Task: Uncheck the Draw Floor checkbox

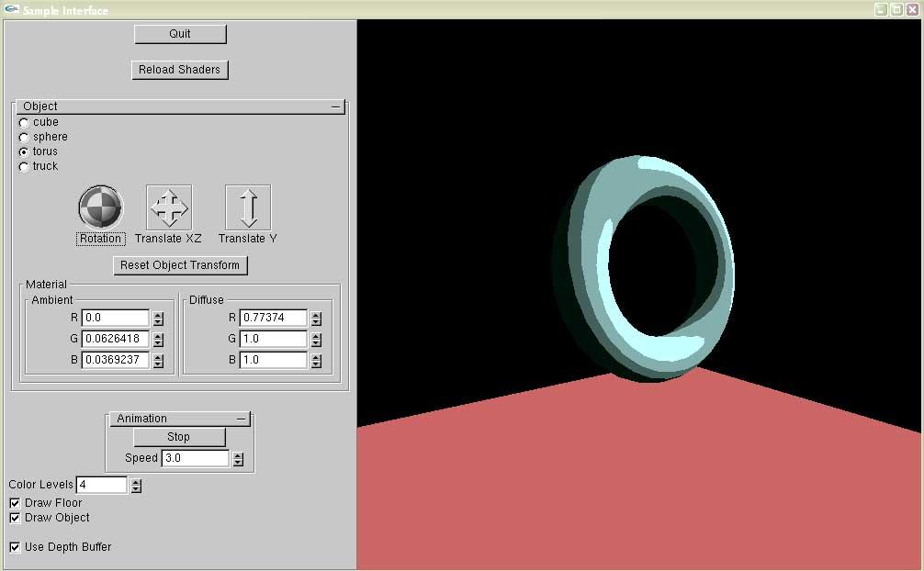Action: coord(15,503)
